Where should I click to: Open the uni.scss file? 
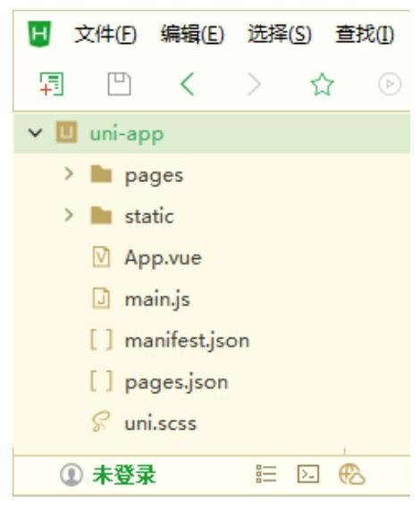(x=161, y=423)
